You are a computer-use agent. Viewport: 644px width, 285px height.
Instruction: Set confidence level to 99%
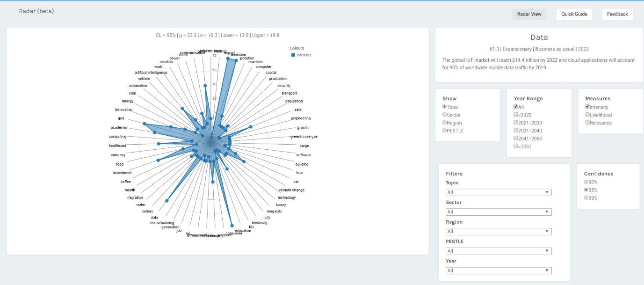[586, 198]
